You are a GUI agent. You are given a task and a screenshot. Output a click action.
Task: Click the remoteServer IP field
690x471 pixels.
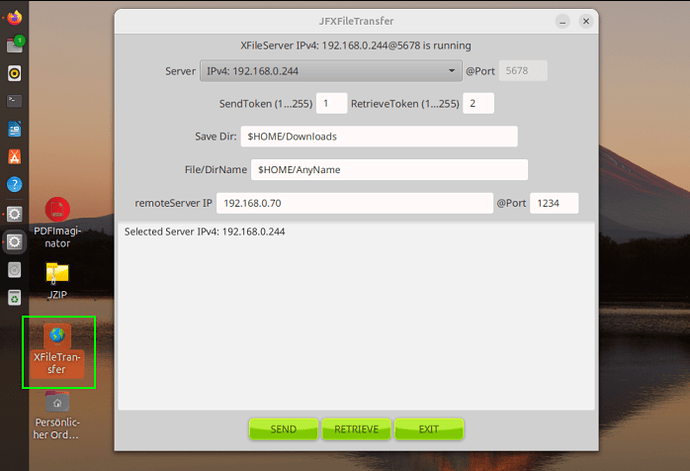point(355,203)
